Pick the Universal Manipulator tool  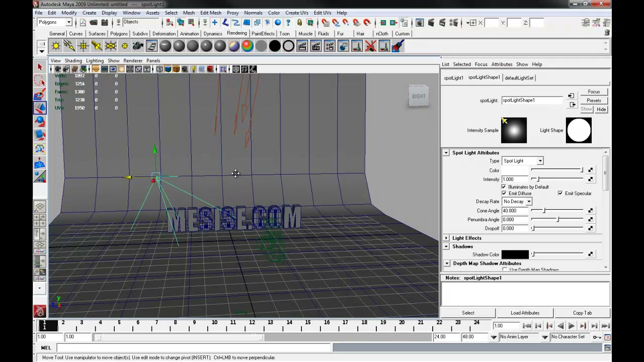[x=40, y=149]
